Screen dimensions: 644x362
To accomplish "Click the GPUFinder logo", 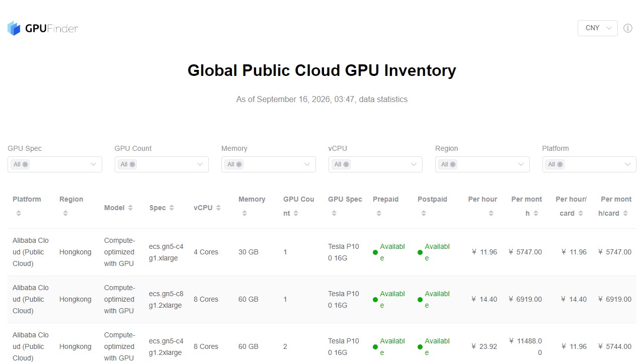I will point(43,28).
